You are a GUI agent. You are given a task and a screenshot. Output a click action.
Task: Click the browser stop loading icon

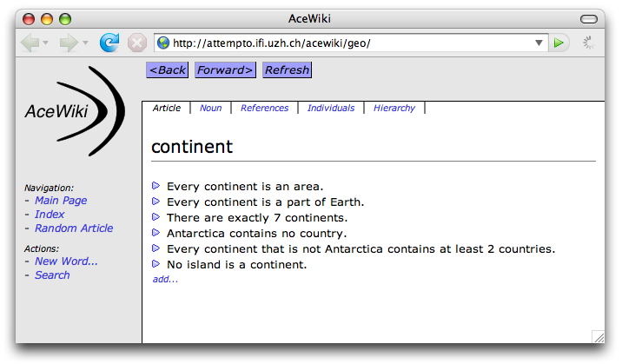pyautogui.click(x=136, y=43)
